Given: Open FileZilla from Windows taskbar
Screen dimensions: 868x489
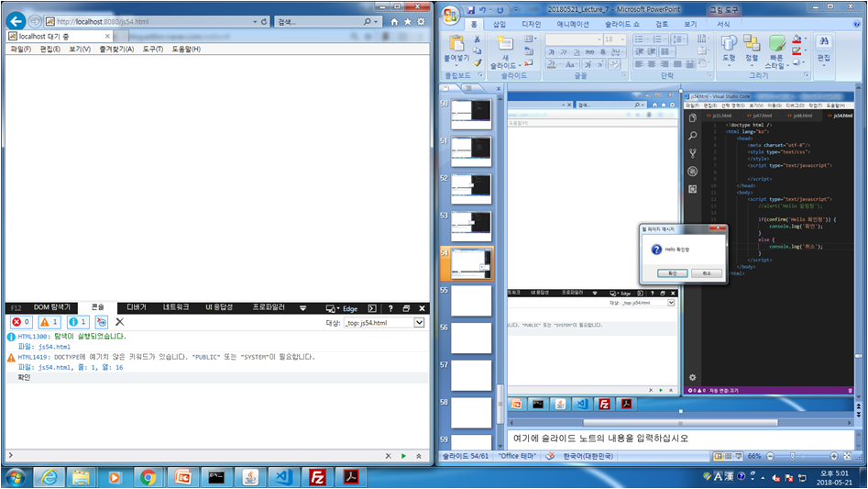Looking at the screenshot, I should tap(317, 477).
